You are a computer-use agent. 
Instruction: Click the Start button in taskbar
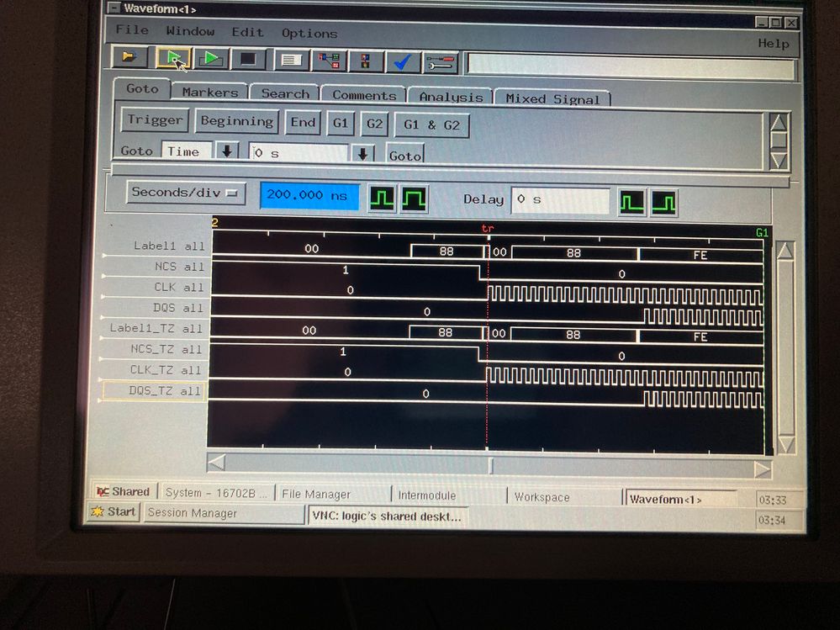(x=114, y=511)
